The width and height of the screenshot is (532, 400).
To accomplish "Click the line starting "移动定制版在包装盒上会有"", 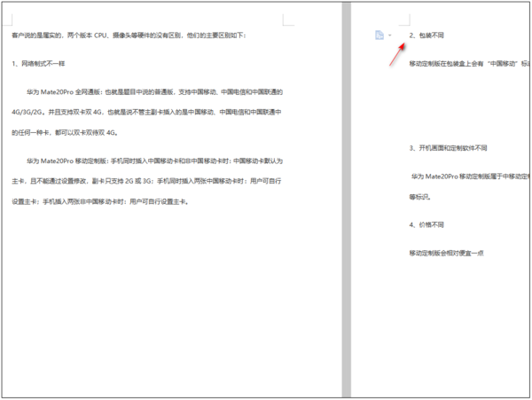I will (x=469, y=64).
